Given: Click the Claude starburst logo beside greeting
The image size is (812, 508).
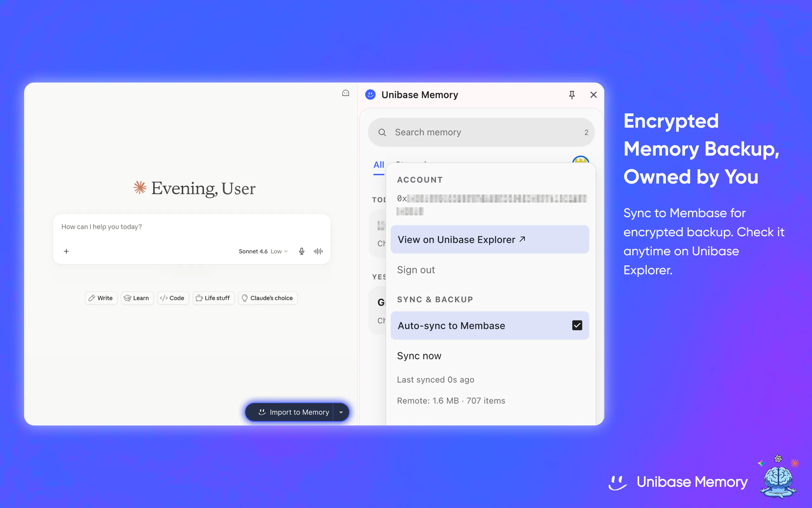Looking at the screenshot, I should click(140, 187).
